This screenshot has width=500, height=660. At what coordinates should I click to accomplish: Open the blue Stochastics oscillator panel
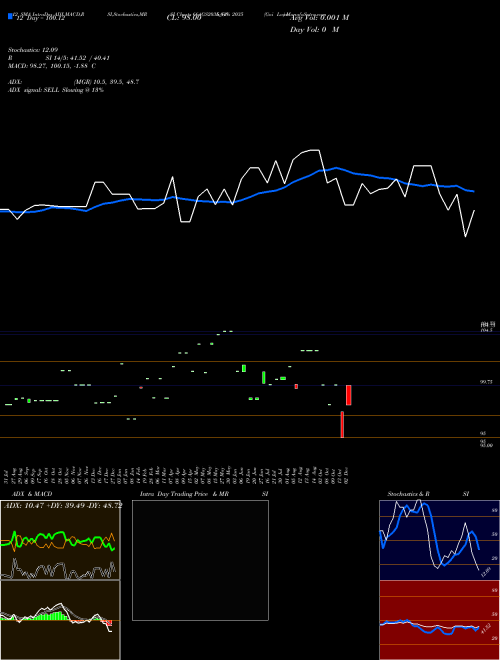point(439,540)
